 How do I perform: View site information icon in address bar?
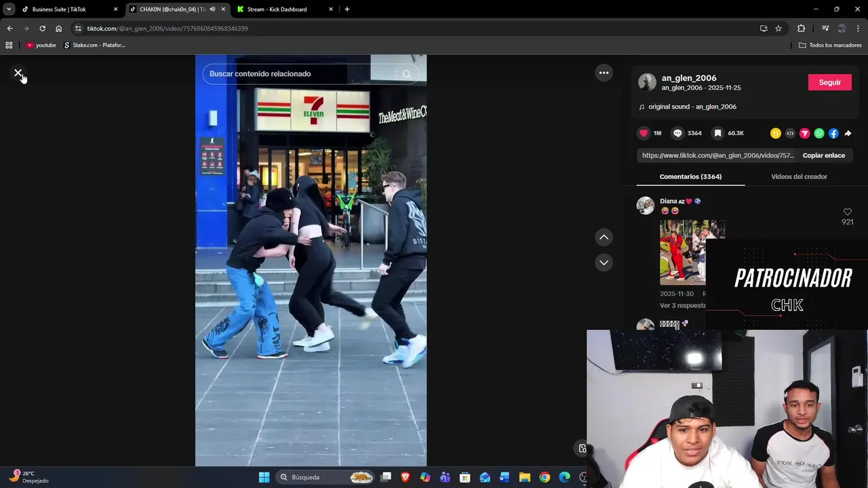click(x=78, y=28)
